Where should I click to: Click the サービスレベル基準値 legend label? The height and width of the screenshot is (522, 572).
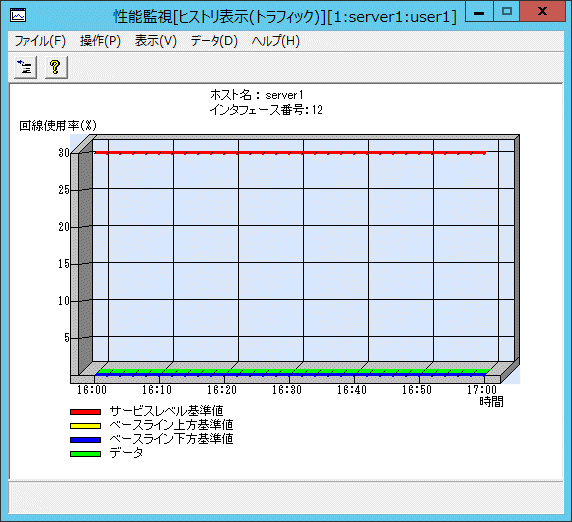tap(166, 411)
